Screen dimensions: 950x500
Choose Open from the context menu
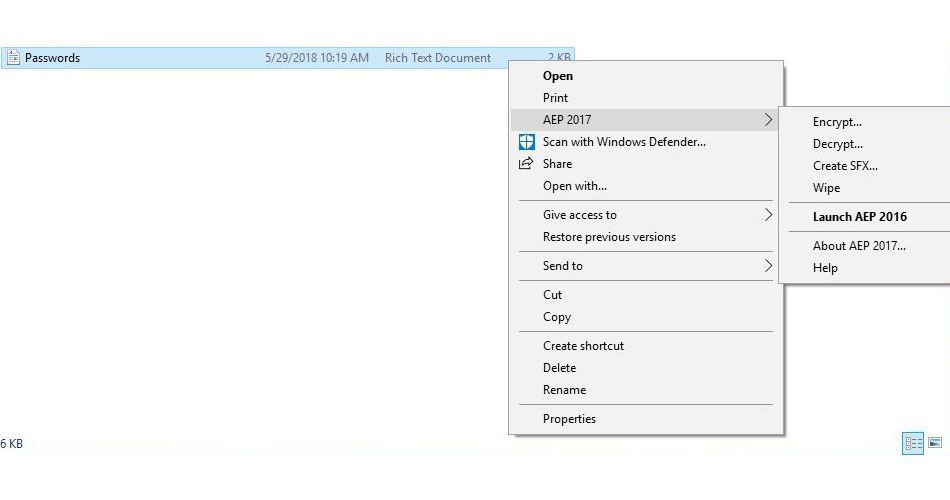[x=646, y=76]
